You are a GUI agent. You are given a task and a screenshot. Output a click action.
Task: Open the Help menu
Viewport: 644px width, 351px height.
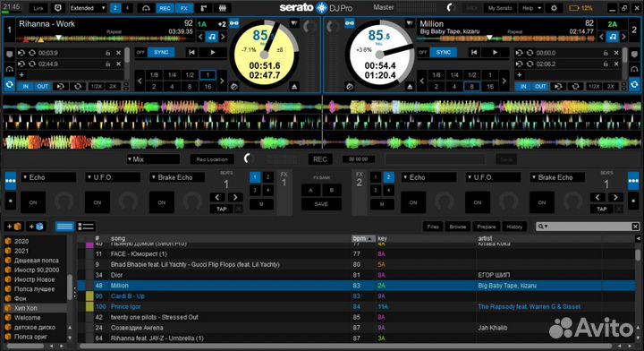[530, 8]
